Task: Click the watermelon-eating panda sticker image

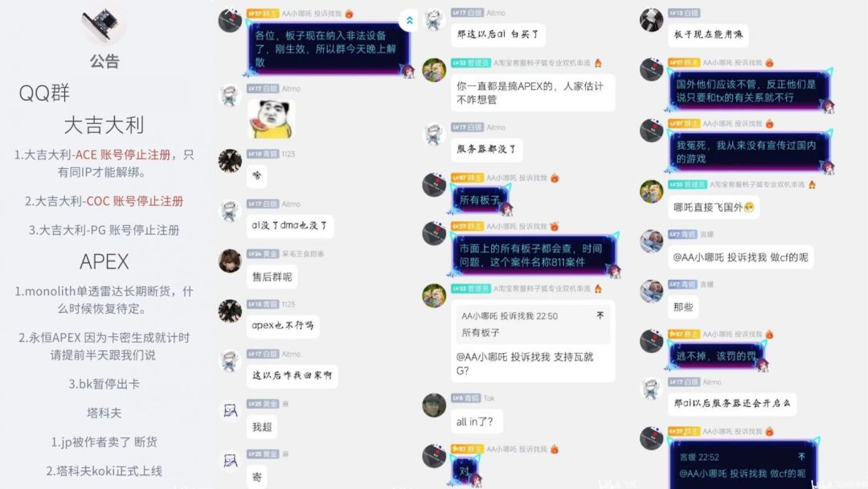Action: (271, 119)
